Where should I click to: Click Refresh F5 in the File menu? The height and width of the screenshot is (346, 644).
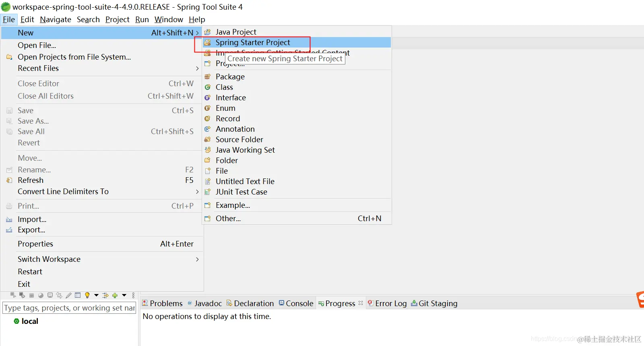pos(101,180)
